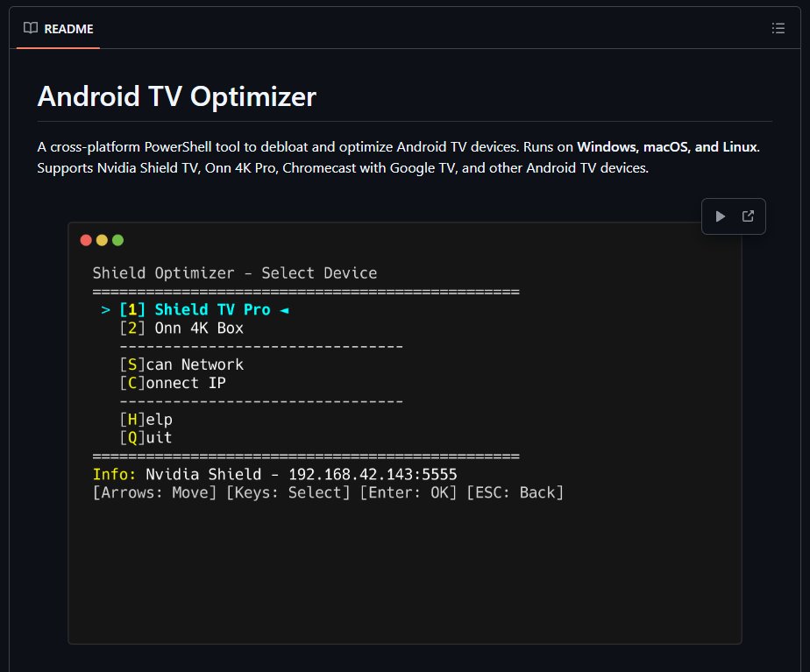Viewport: 810px width, 672px height.
Task: Click "[Keys: Select]" hint text
Action: [288, 492]
